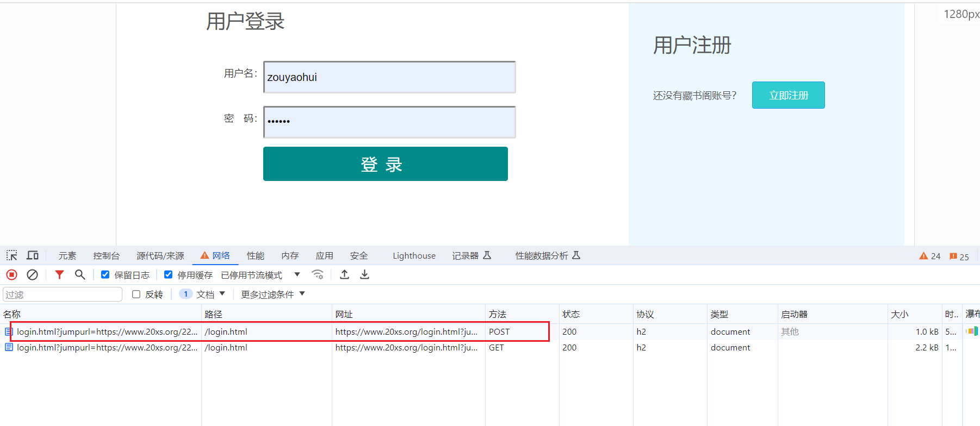Image resolution: width=980 pixels, height=426 pixels.
Task: Toggle the red filter funnel icon
Action: (x=59, y=275)
